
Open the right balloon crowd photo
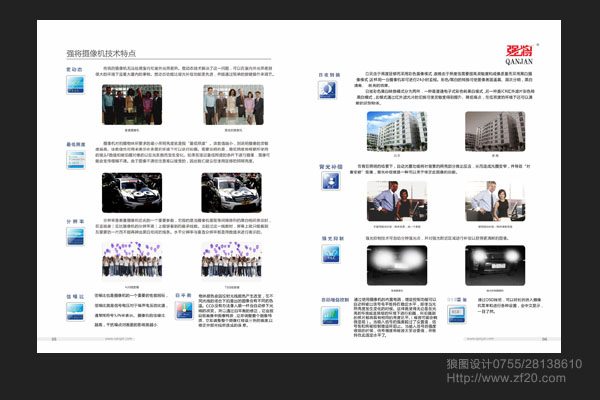click(232, 260)
